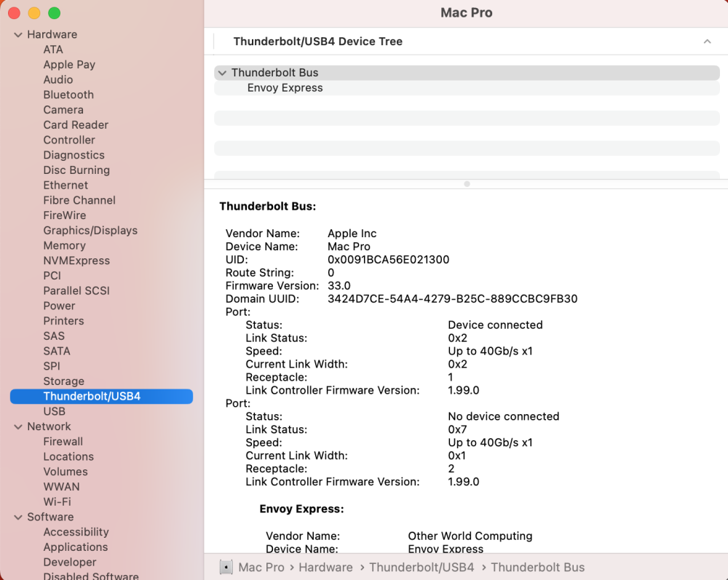728x580 pixels.
Task: Click the 'Apple Inc' vendor name value
Action: point(352,234)
